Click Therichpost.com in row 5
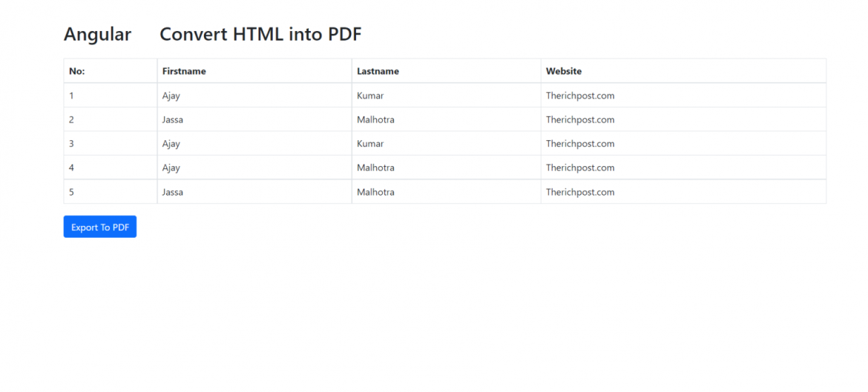 point(580,193)
